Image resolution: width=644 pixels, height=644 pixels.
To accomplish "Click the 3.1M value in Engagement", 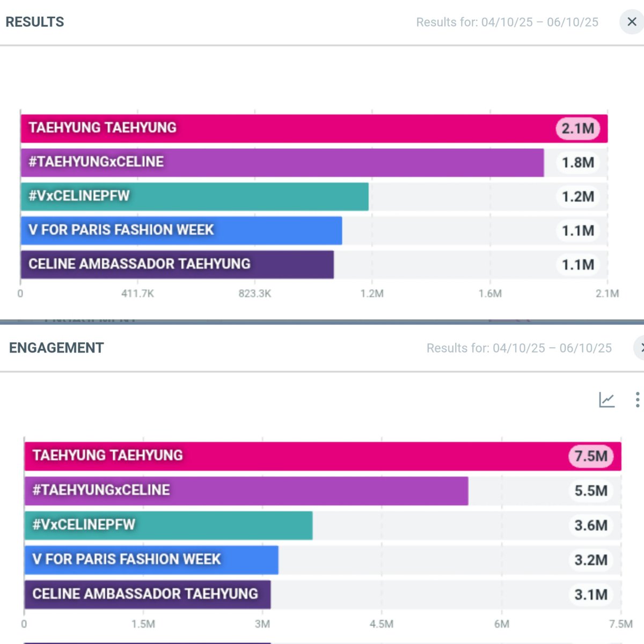I will [591, 595].
